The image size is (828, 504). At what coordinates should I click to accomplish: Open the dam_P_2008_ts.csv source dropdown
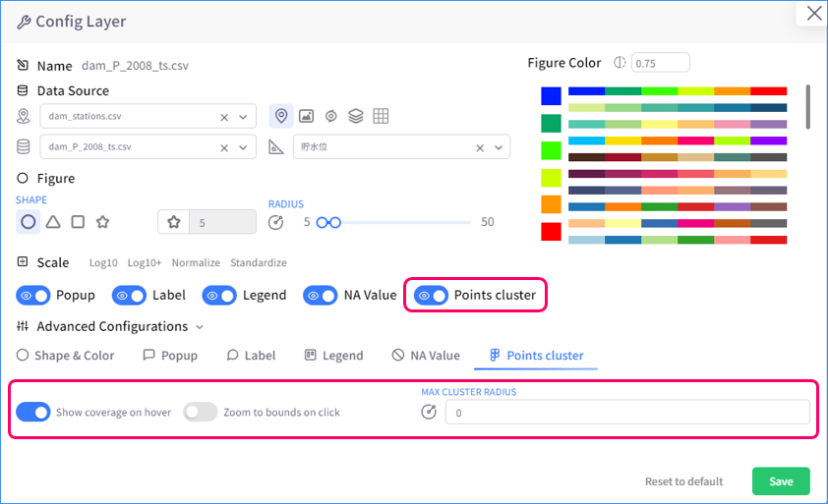(243, 147)
